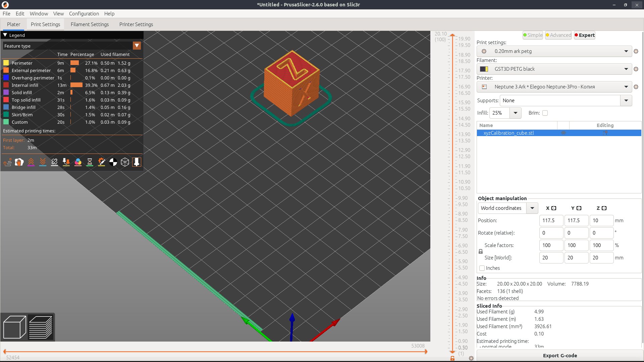Open the Print settings preset dropdown
644x362 pixels.
click(626, 51)
